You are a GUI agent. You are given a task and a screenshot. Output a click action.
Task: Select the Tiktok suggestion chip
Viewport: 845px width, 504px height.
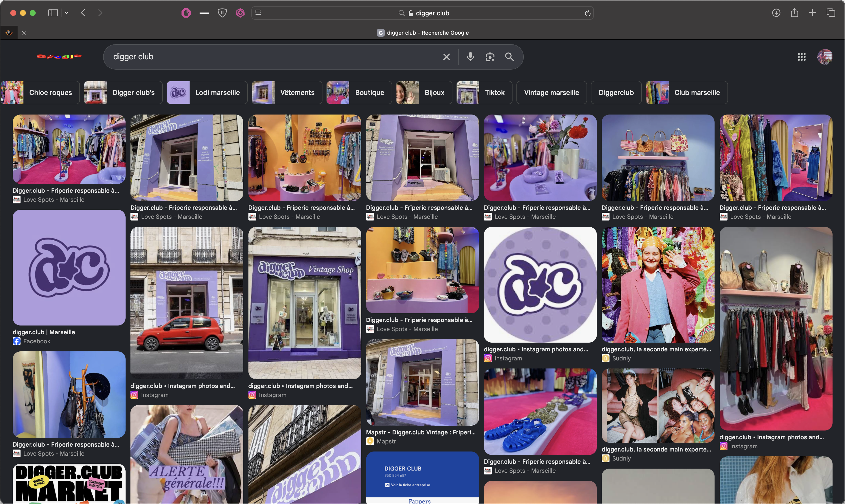coord(484,92)
